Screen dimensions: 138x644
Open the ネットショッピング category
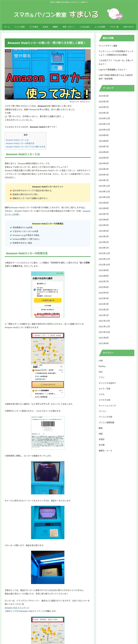pos(107,406)
